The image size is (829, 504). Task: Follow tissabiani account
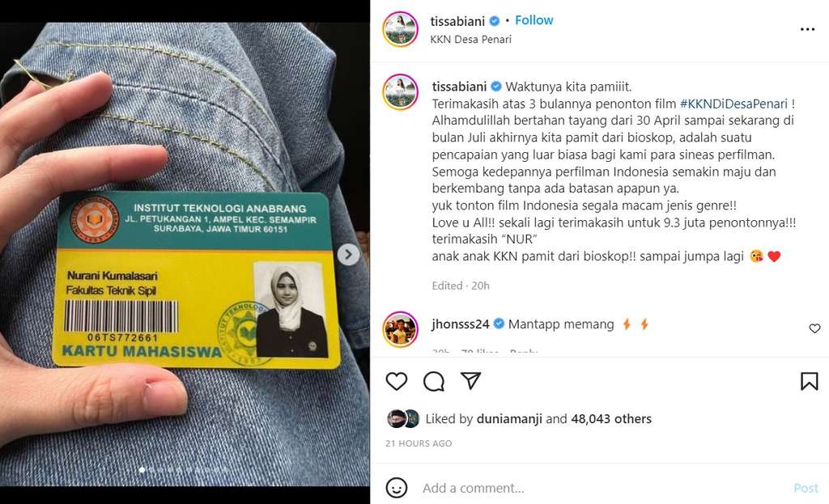pos(534,20)
